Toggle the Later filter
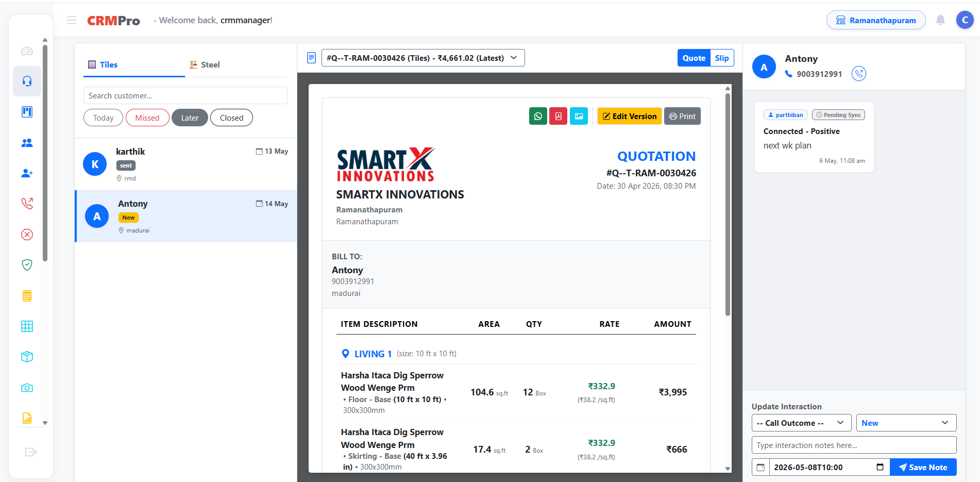Screen dimensions: 980x482 point(190,118)
